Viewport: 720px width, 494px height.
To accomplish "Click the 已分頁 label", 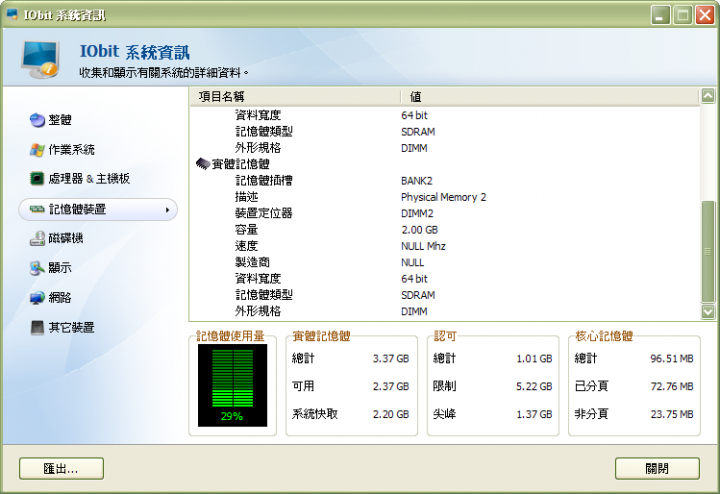I will [x=591, y=386].
